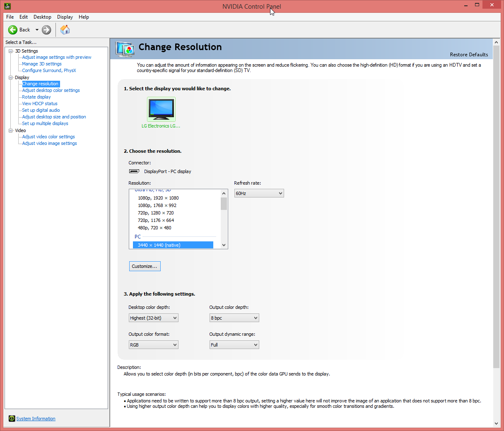The image size is (504, 431).
Task: Click the DisplayPort connector icon
Action: (134, 171)
